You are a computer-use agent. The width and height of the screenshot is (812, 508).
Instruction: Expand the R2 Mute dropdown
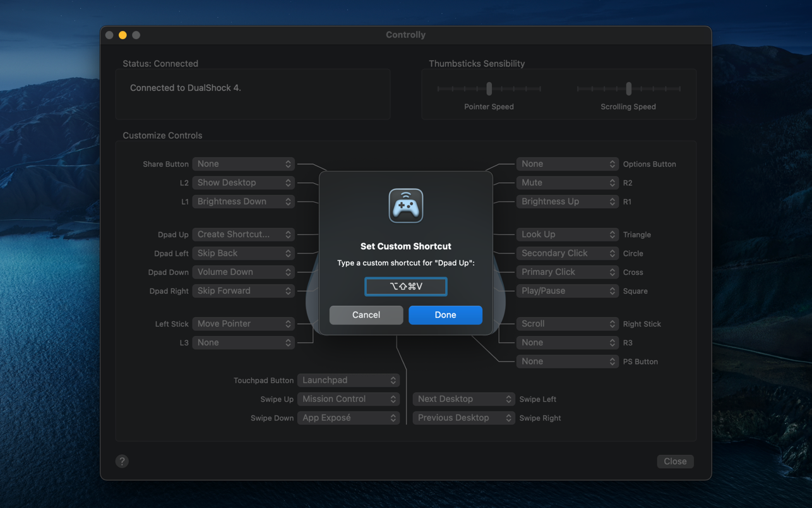pos(567,183)
